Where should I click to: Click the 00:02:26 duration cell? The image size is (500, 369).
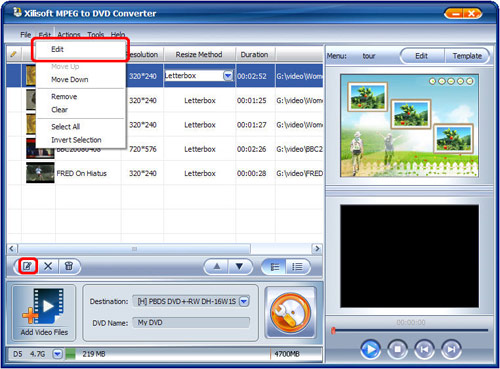point(252,149)
